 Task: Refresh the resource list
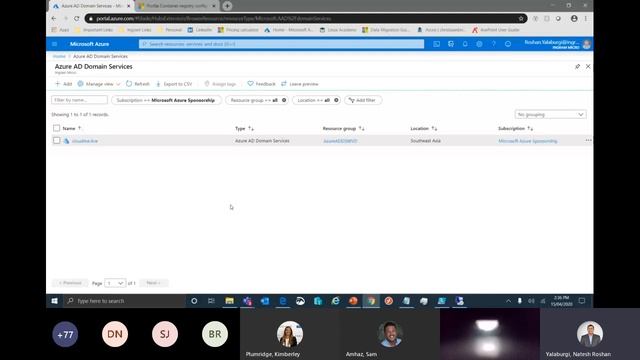click(138, 84)
